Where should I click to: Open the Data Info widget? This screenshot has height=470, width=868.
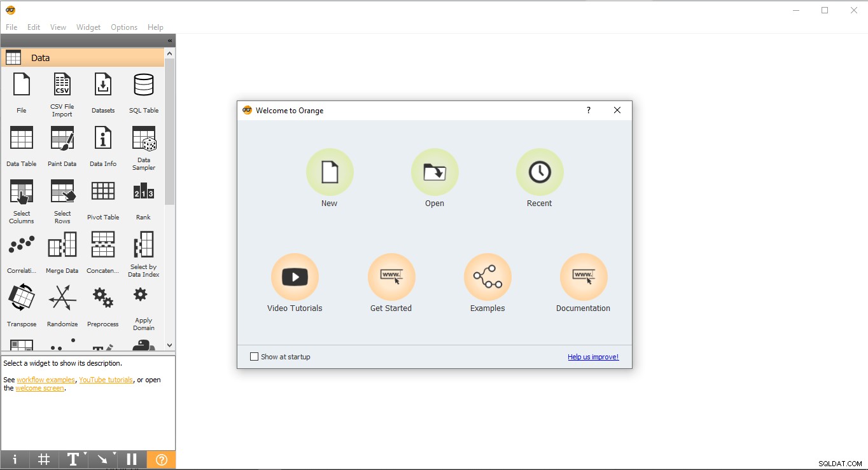[x=103, y=138]
